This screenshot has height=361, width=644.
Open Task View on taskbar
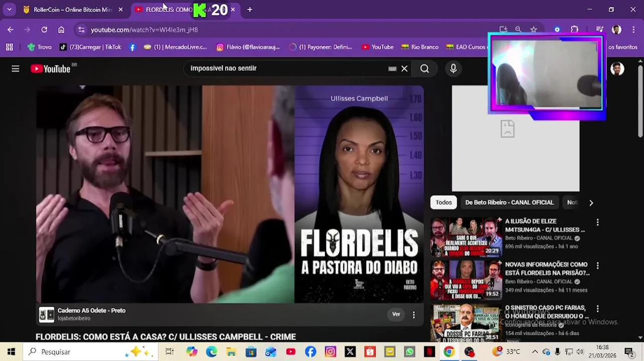(170, 351)
